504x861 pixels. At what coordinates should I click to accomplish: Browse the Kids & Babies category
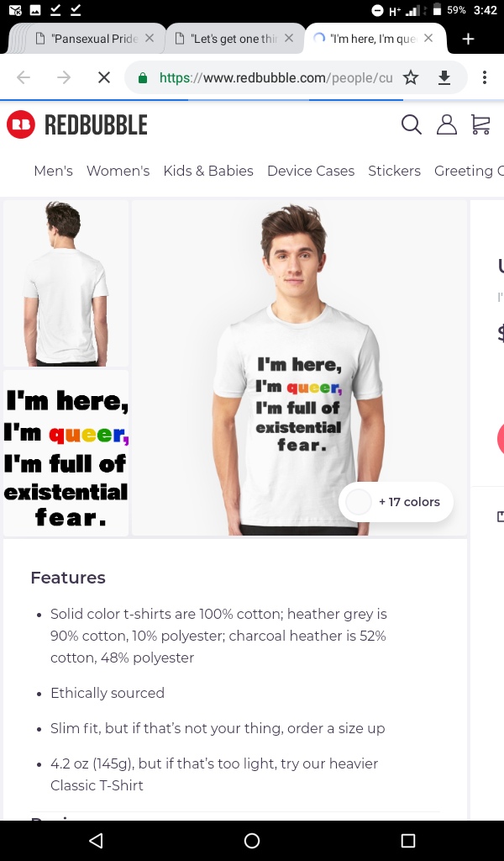point(208,171)
